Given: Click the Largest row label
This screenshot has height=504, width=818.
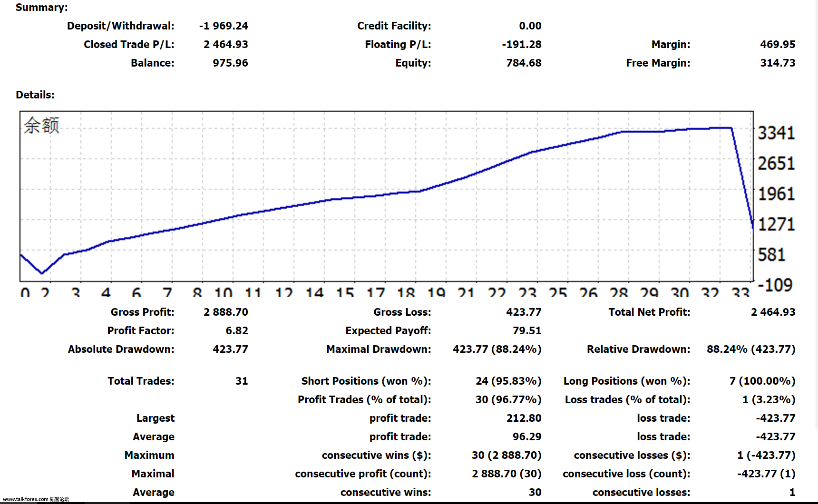Looking at the screenshot, I should pos(156,418).
